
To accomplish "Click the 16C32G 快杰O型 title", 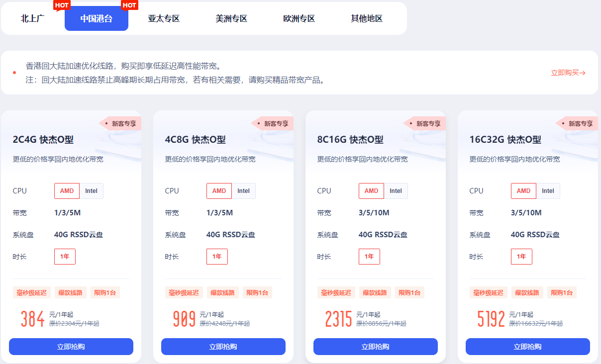I will tap(505, 140).
